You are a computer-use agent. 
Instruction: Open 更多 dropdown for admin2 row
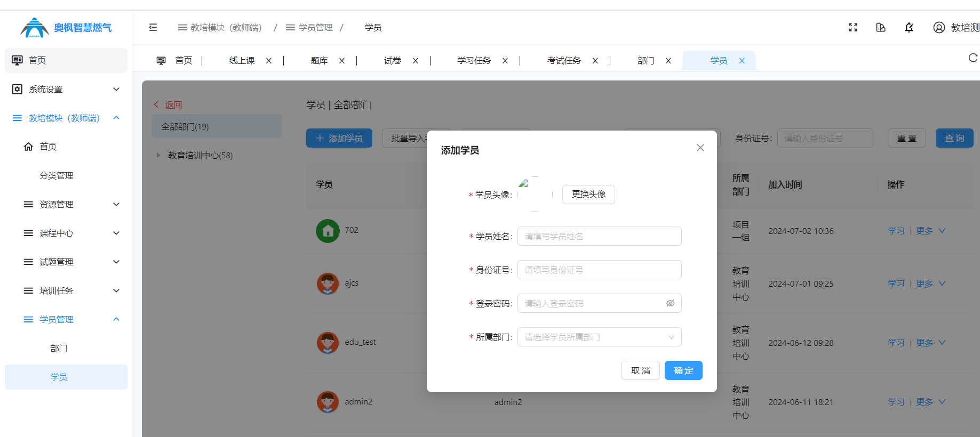tap(930, 402)
